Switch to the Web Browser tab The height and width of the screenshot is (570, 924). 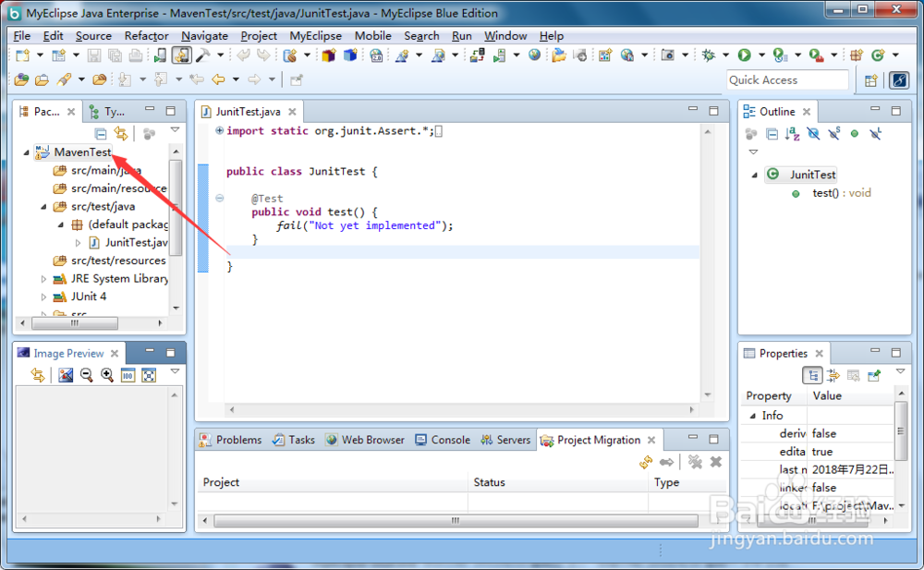click(365, 440)
